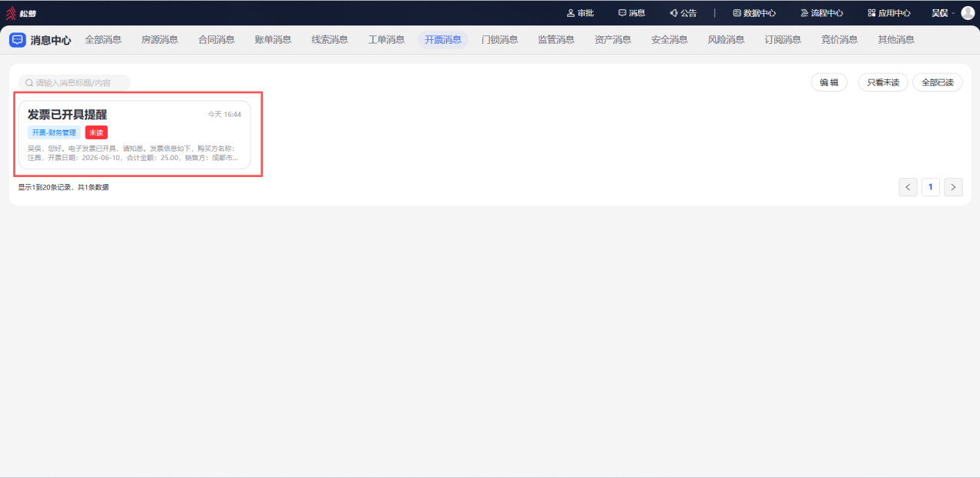Switch to 账单消息 tab
This screenshot has height=478, width=980.
pyautogui.click(x=273, y=40)
